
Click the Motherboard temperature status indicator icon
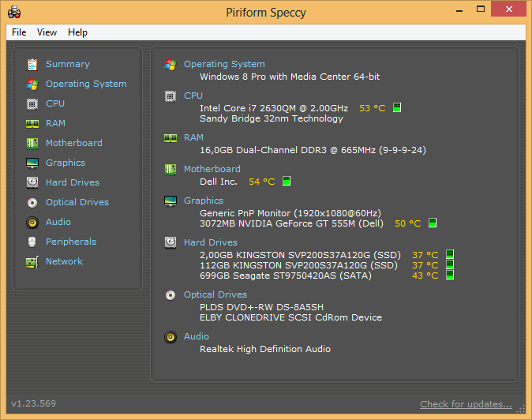tap(287, 181)
